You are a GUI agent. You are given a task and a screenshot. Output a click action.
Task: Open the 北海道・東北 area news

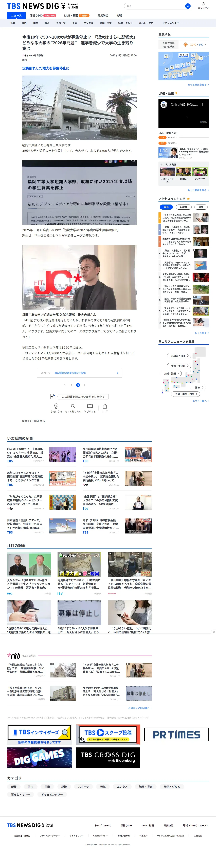pyautogui.click(x=179, y=355)
